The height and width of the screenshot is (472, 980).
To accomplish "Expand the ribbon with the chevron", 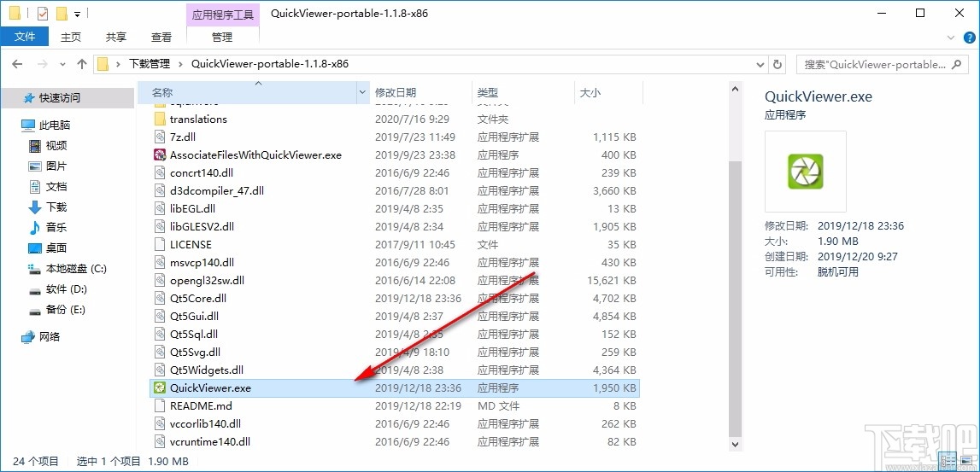I will pos(951,38).
